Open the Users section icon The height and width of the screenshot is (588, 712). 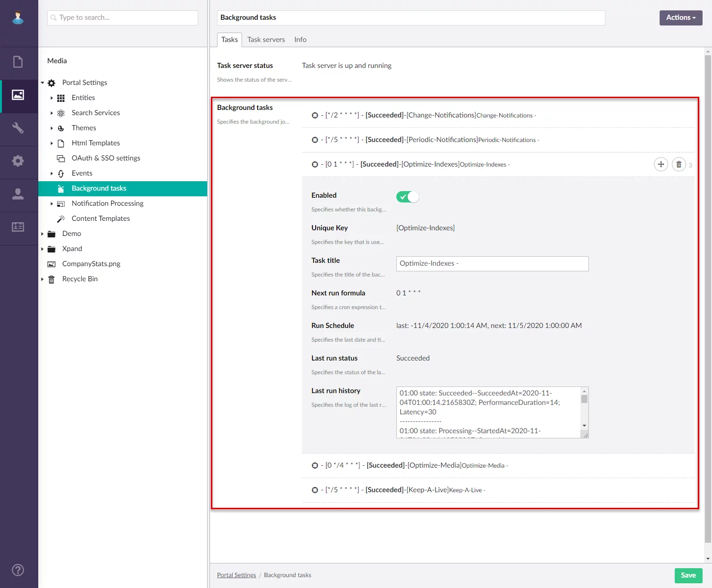tap(18, 194)
